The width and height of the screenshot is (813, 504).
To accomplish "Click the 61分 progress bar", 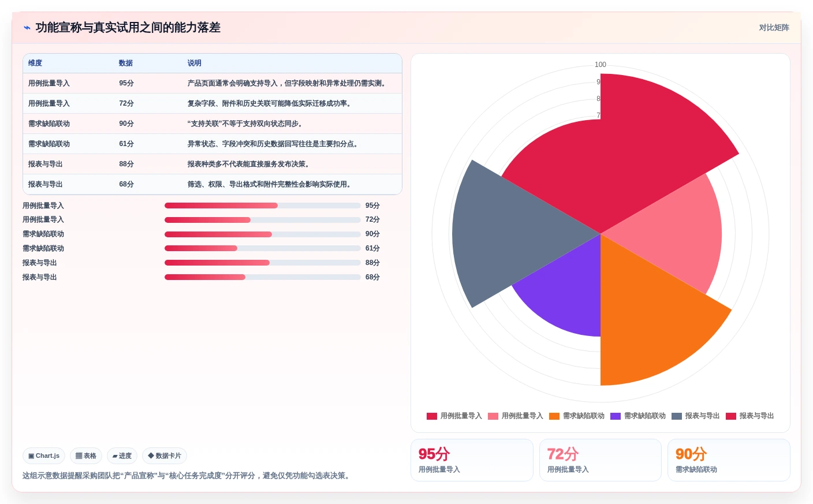I will click(x=263, y=248).
